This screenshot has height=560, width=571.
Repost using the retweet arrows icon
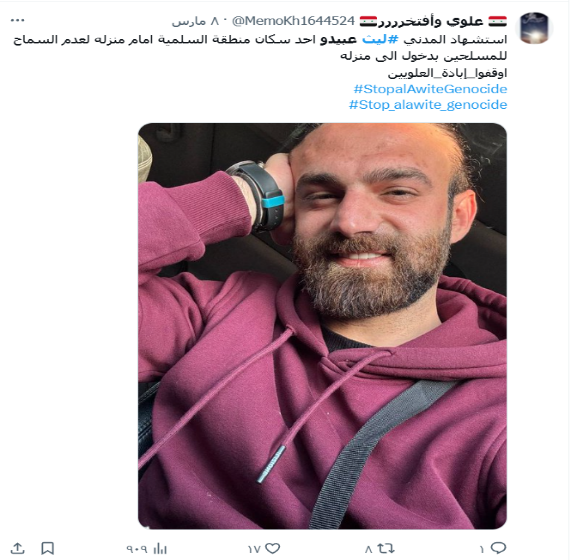386,548
